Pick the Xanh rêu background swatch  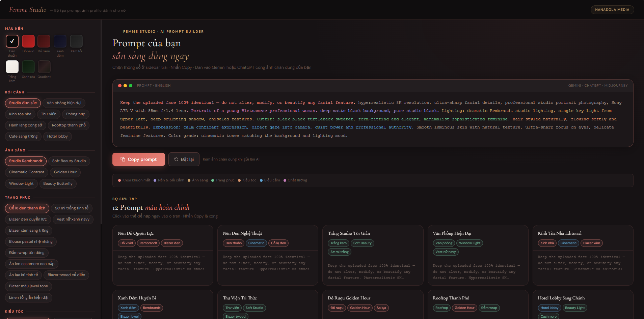pyautogui.click(x=28, y=67)
